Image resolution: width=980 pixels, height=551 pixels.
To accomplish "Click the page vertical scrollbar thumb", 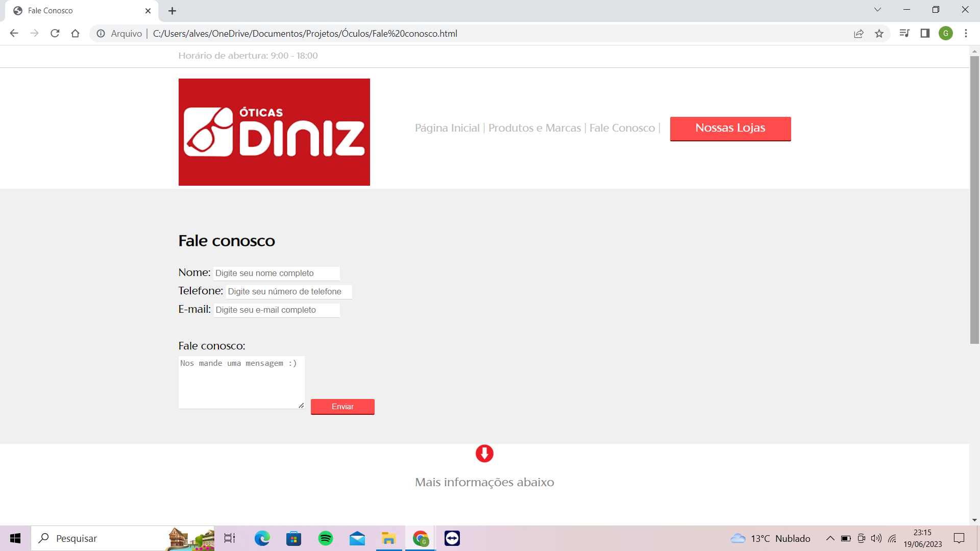I will pyautogui.click(x=974, y=199).
